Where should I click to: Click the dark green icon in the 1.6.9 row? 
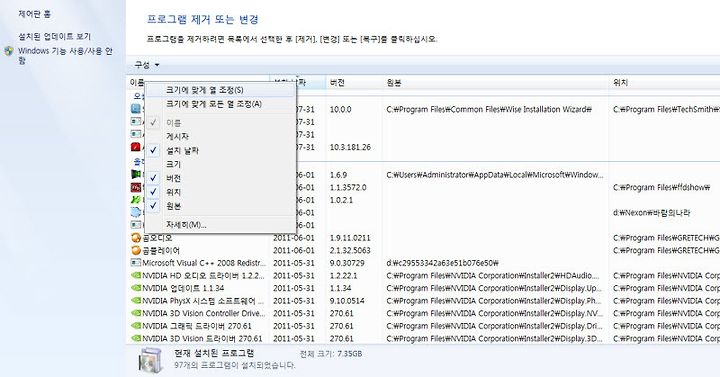pos(135,174)
